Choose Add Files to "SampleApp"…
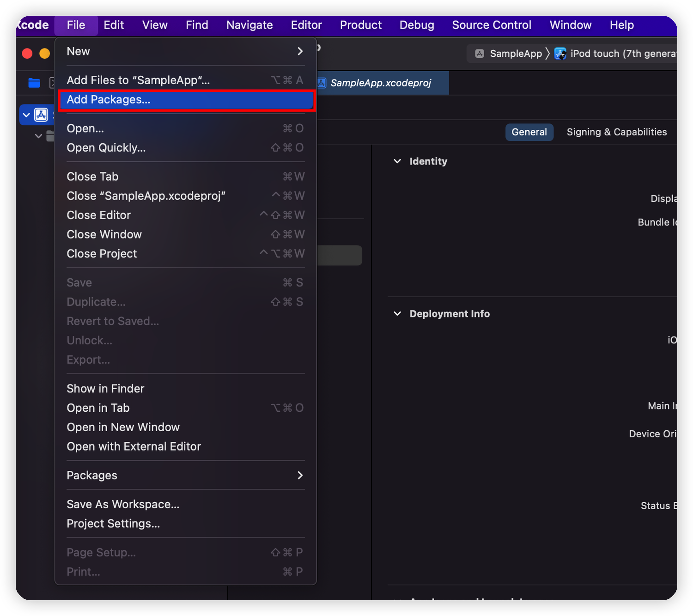Viewport: 693px width, 616px height. pyautogui.click(x=186, y=80)
